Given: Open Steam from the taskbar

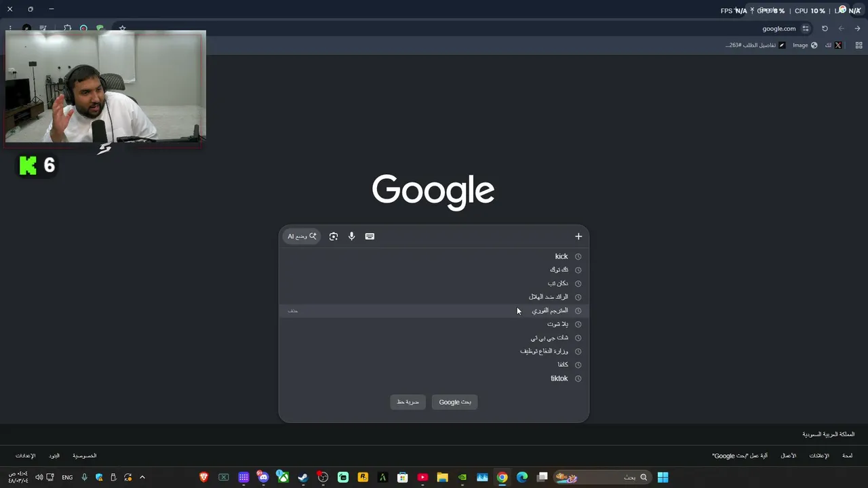Looking at the screenshot, I should 303,477.
